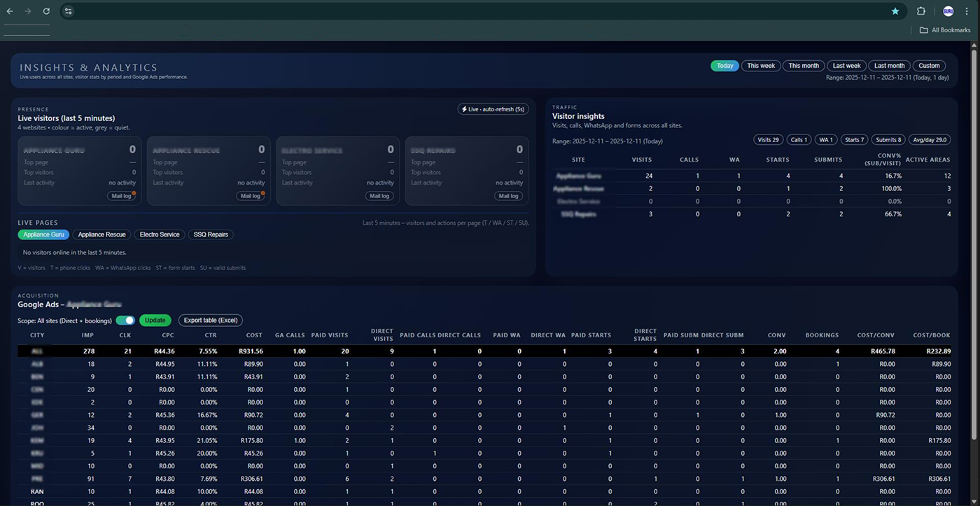This screenshot has height=506, width=980.
Task: Export the table to Excel
Action: coord(210,320)
